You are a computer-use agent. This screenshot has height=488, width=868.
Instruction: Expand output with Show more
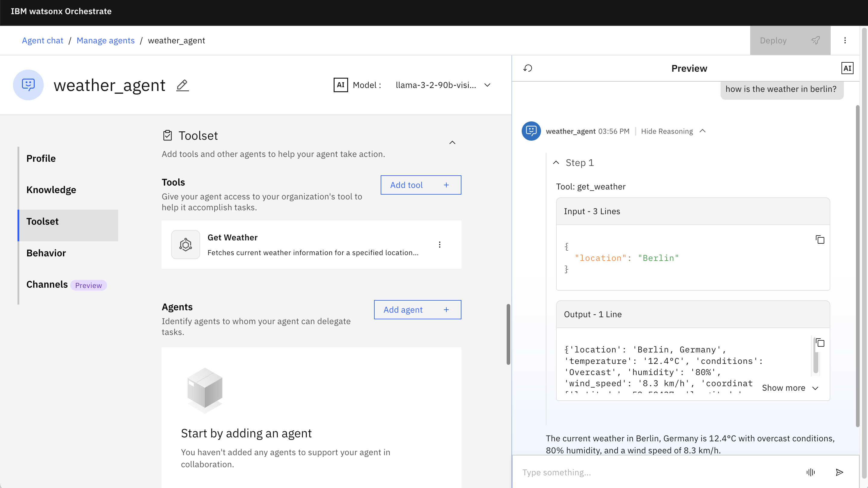[790, 388]
